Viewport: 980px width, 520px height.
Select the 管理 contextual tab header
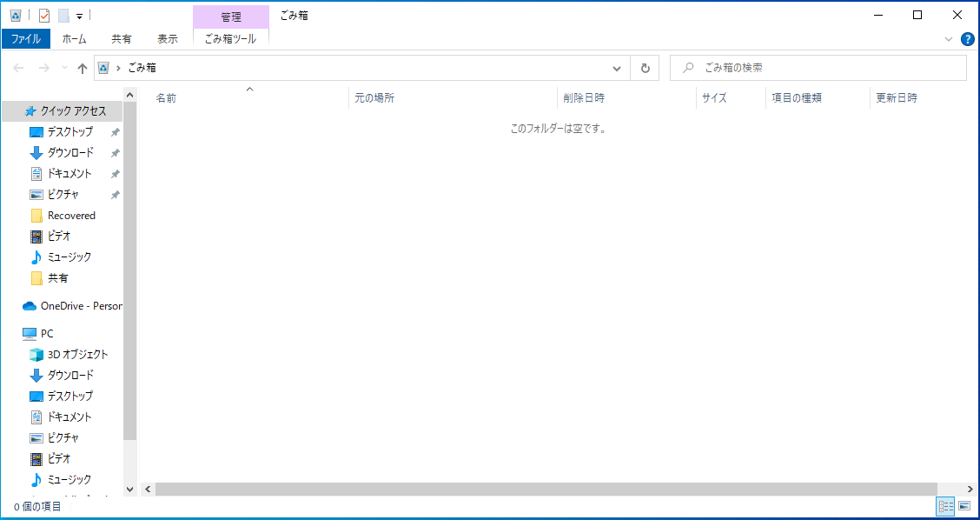click(231, 17)
